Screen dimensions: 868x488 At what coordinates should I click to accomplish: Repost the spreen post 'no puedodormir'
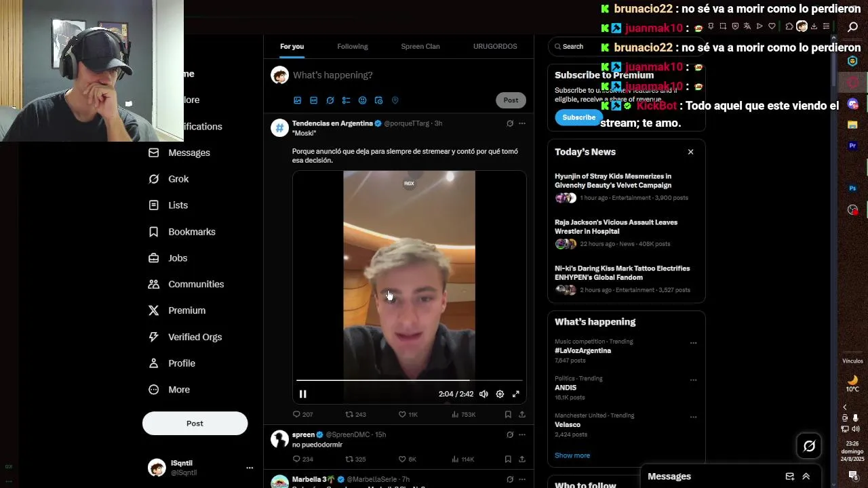point(355,459)
